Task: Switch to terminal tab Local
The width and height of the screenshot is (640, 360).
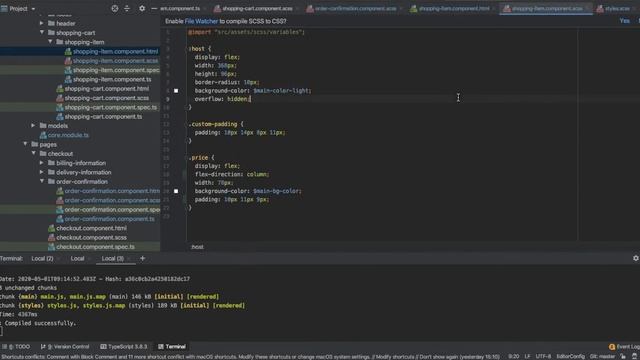Action: point(77,258)
